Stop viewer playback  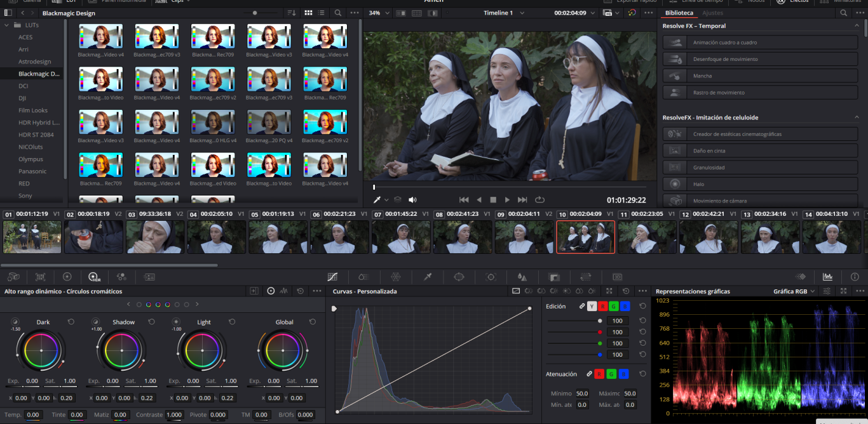[493, 200]
